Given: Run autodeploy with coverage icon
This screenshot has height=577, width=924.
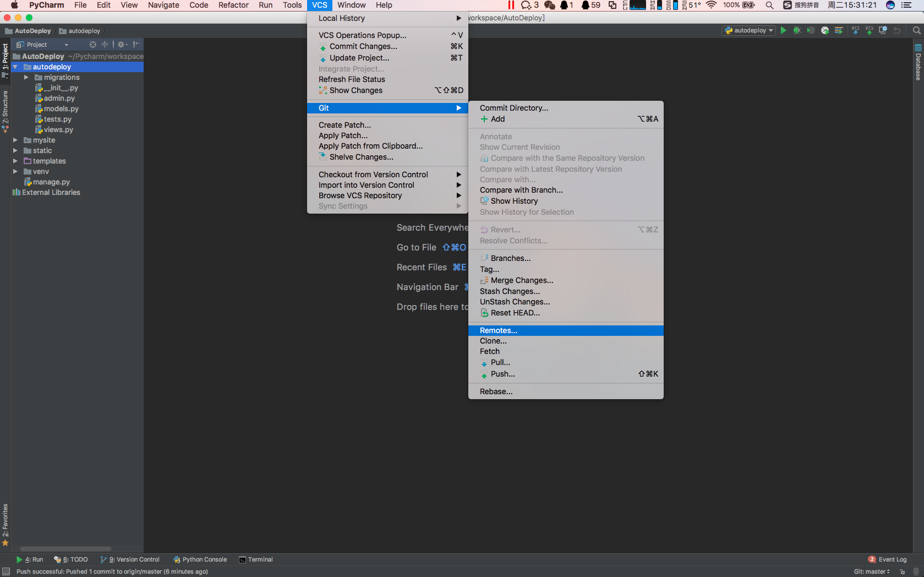Looking at the screenshot, I should pos(811,30).
